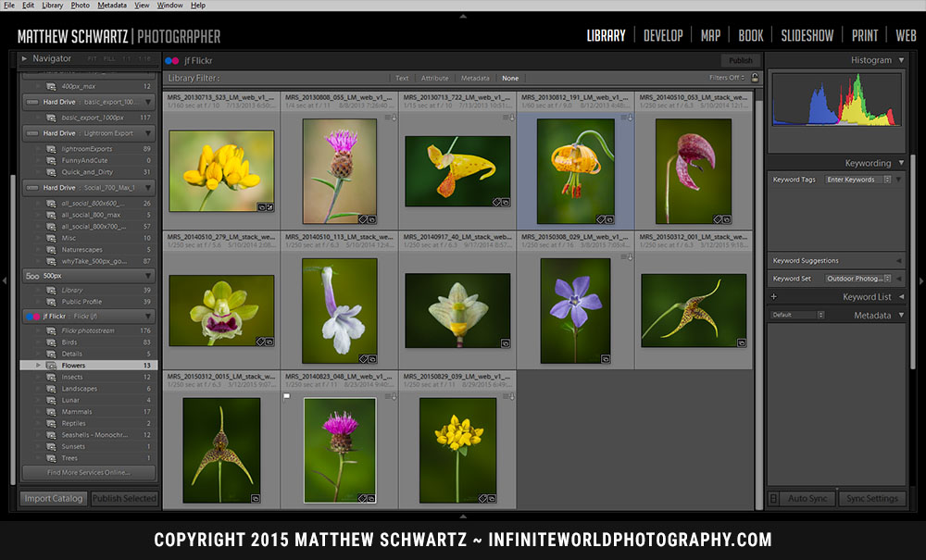Viewport: 926px width, 560px height.
Task: Switch to the Develop module
Action: 663,35
